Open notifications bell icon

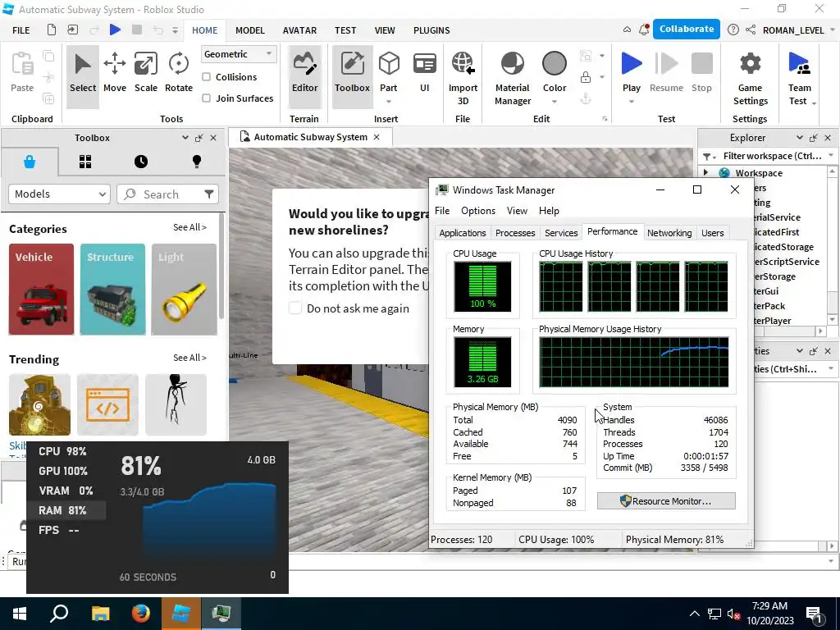[645, 30]
